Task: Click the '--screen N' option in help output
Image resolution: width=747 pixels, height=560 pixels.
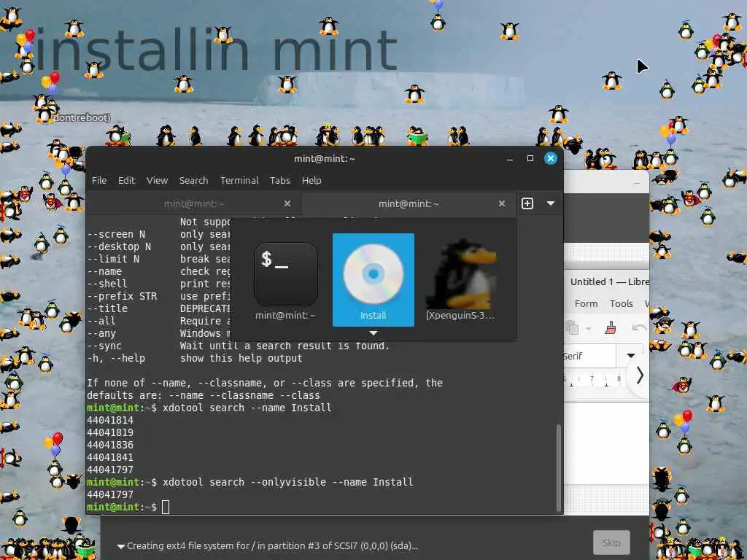Action: 116,234
